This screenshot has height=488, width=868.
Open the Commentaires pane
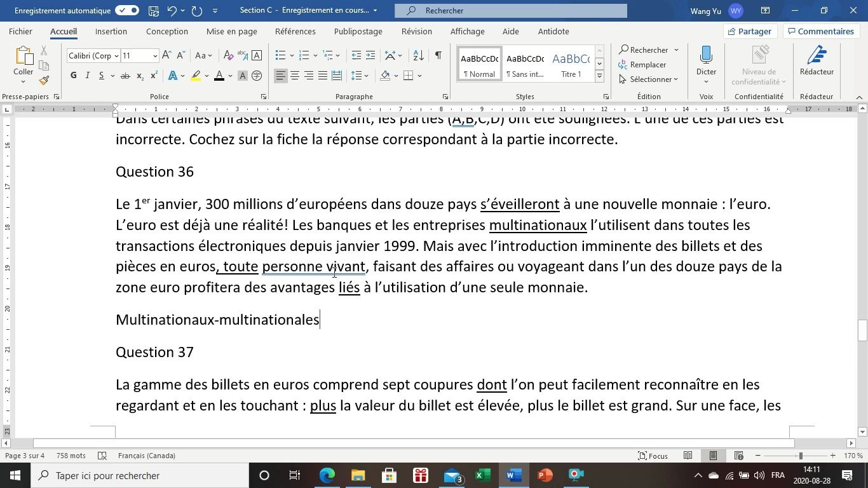tap(820, 31)
